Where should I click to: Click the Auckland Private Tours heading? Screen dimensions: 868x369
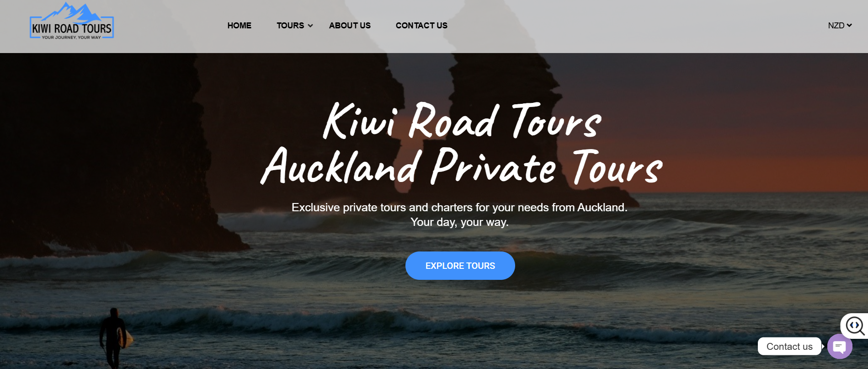[462, 166]
